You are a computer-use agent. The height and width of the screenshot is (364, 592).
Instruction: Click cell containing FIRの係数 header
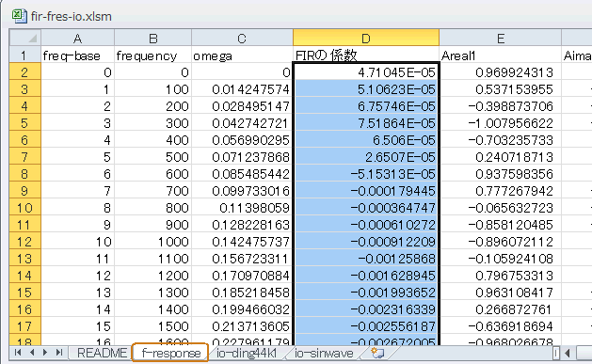(366, 55)
